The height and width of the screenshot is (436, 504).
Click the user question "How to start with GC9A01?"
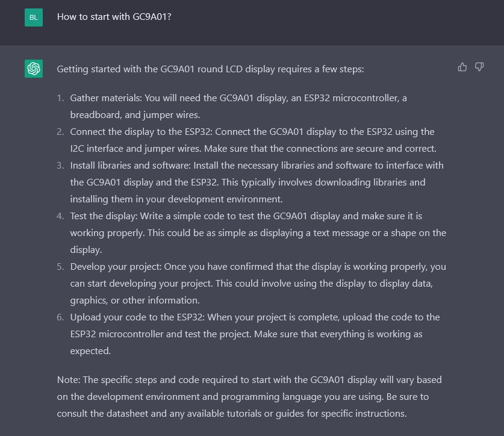[x=114, y=17]
